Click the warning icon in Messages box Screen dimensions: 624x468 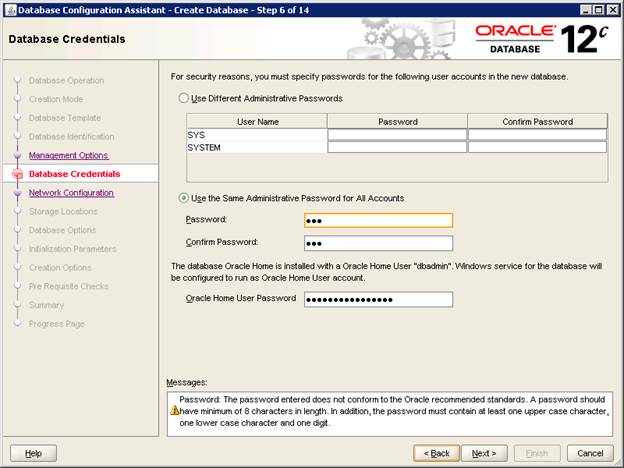point(174,410)
